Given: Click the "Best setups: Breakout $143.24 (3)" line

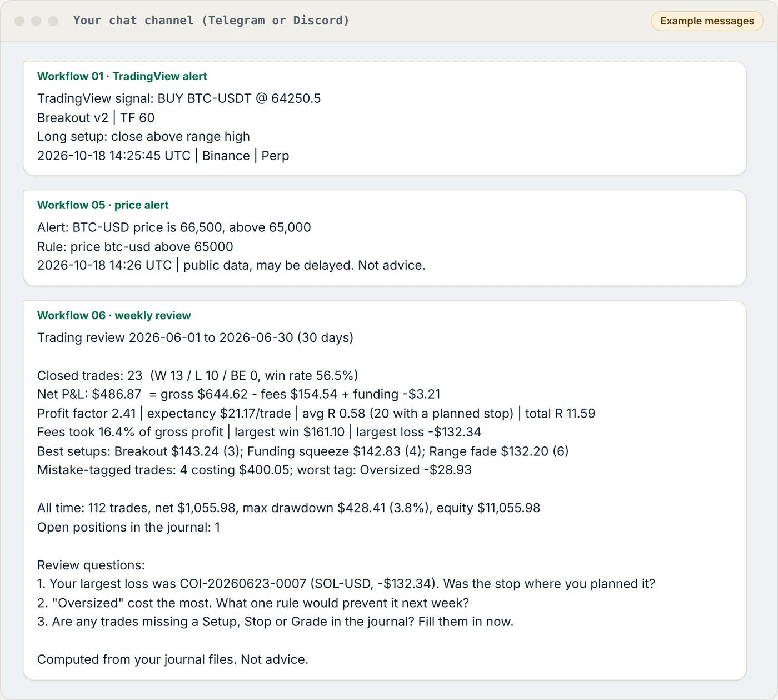Looking at the screenshot, I should click(x=303, y=451).
